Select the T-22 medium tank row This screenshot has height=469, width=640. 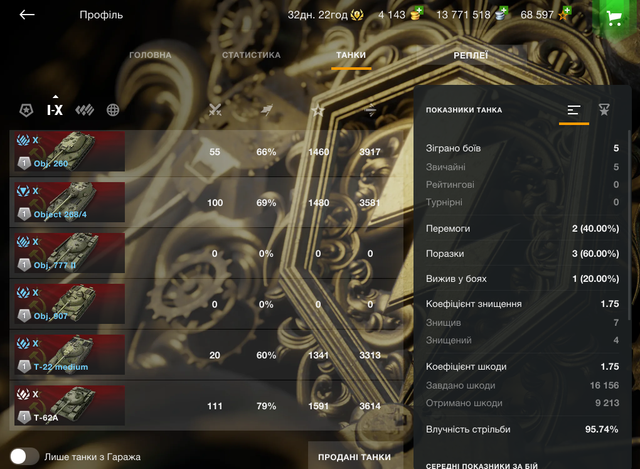(x=206, y=355)
